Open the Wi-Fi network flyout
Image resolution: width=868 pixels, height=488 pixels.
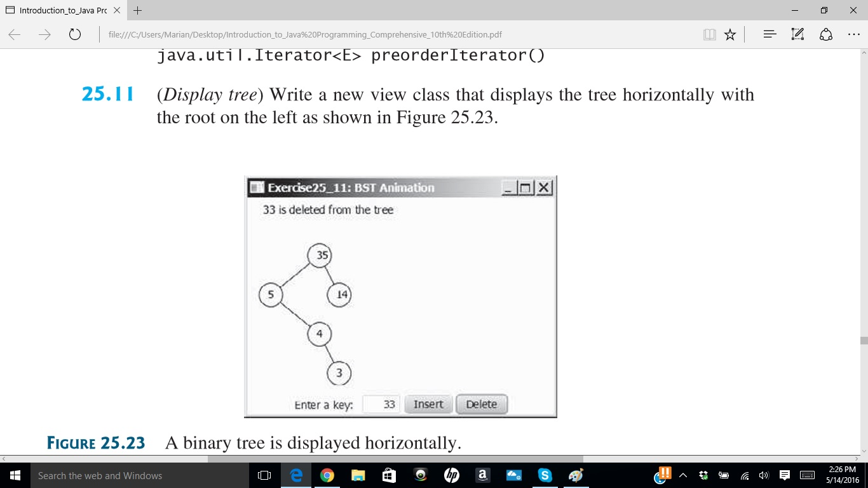(x=744, y=475)
